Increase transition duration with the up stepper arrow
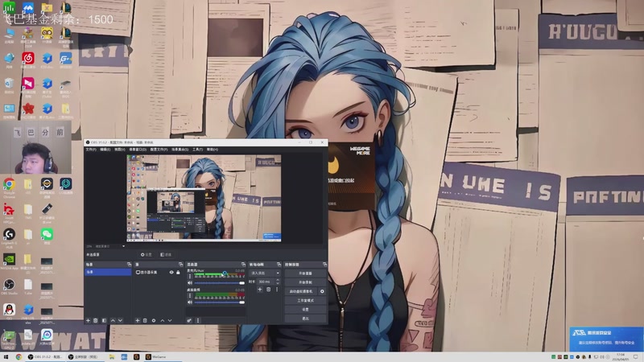The width and height of the screenshot is (644, 362). [278, 280]
